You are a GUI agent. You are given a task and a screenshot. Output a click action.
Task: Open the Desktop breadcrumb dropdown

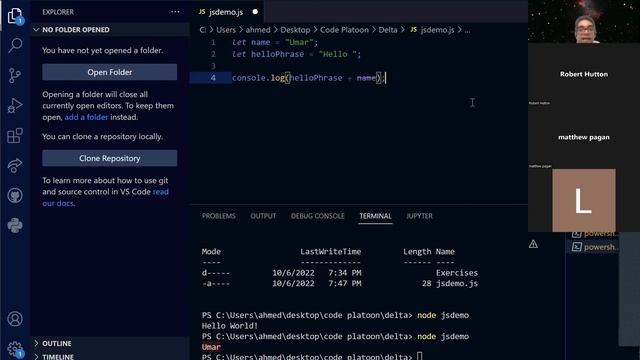pos(295,30)
